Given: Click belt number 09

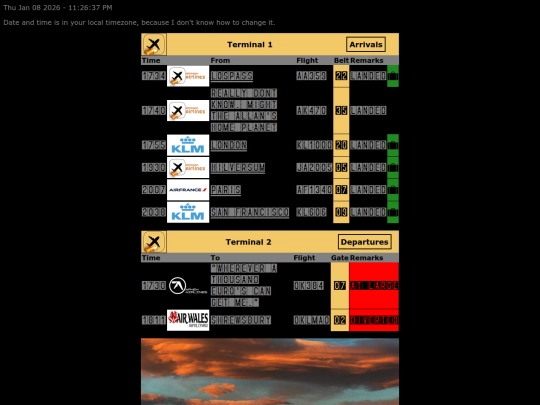Looking at the screenshot, I should coord(341,212).
